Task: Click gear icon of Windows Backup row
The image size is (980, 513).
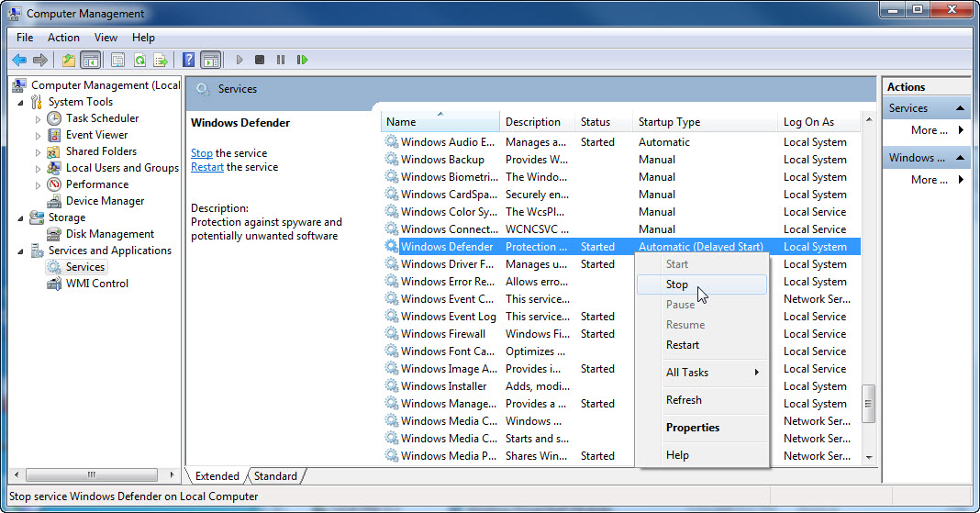Action: tap(391, 160)
